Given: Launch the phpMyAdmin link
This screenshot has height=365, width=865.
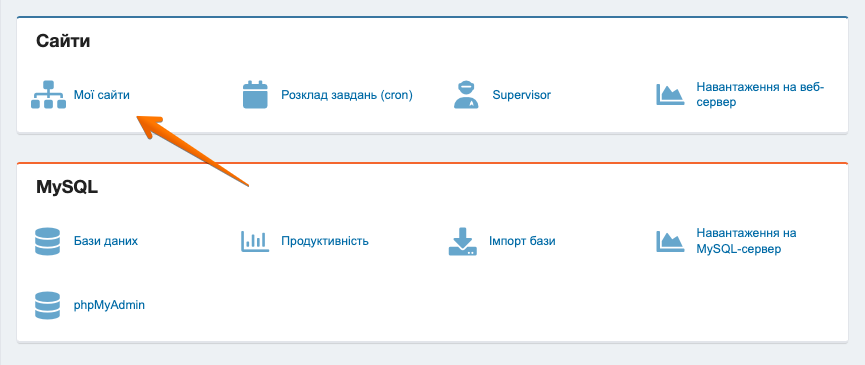Looking at the screenshot, I should 109,305.
